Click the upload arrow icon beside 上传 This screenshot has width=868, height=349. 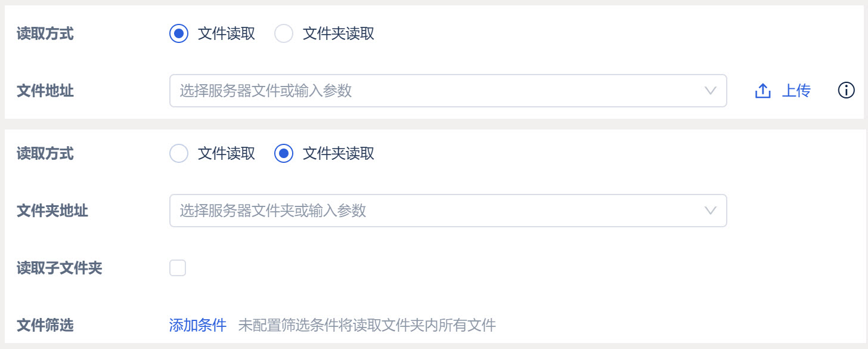click(763, 91)
